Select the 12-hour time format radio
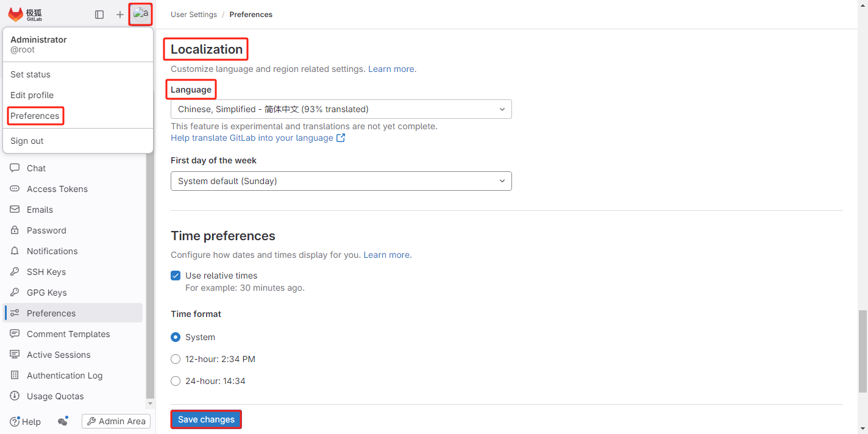This screenshot has width=868, height=434. click(x=176, y=359)
